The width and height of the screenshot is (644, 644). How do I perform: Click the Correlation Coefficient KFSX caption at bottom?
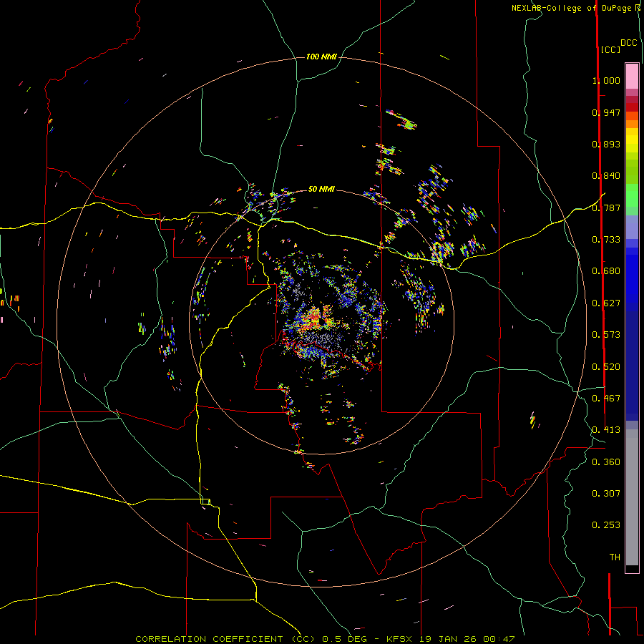[x=325, y=639]
